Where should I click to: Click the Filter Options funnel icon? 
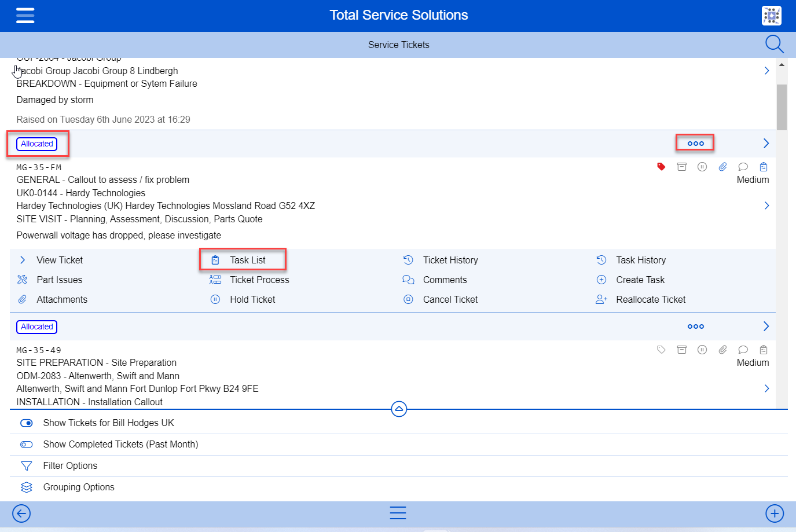pos(27,466)
